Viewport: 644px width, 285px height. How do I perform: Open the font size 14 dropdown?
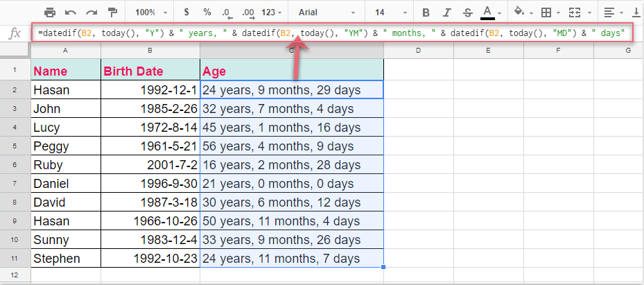pos(390,12)
